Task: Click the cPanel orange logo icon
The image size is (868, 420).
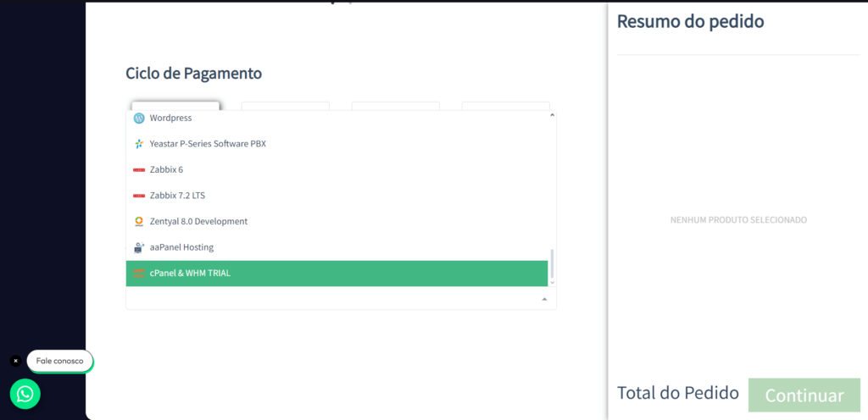Action: click(139, 273)
